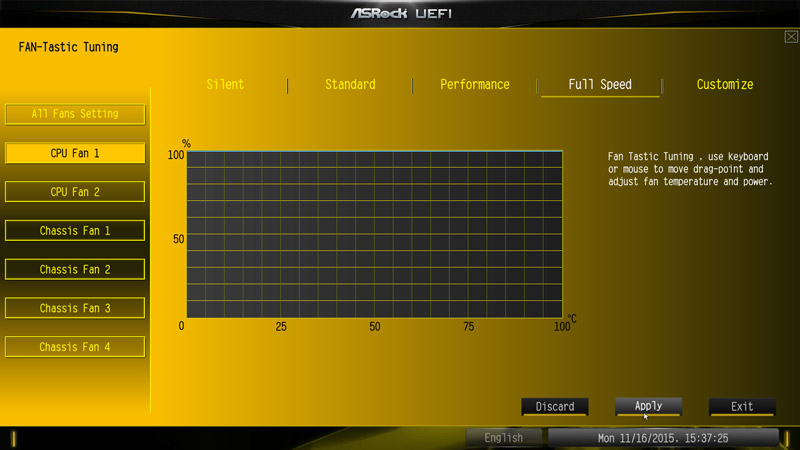Screen dimensions: 800x450
Task: Select Chassis Fan 3
Action: pyautogui.click(x=75, y=308)
